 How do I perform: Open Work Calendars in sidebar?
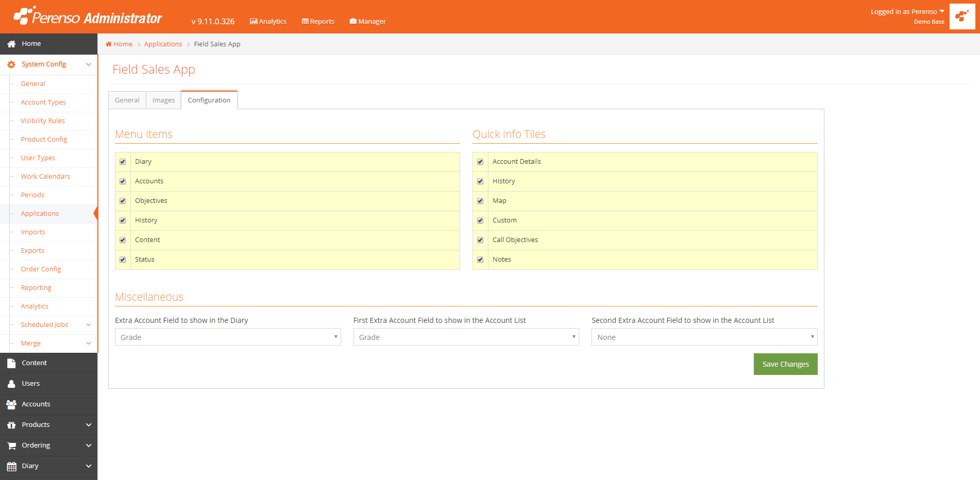[45, 176]
